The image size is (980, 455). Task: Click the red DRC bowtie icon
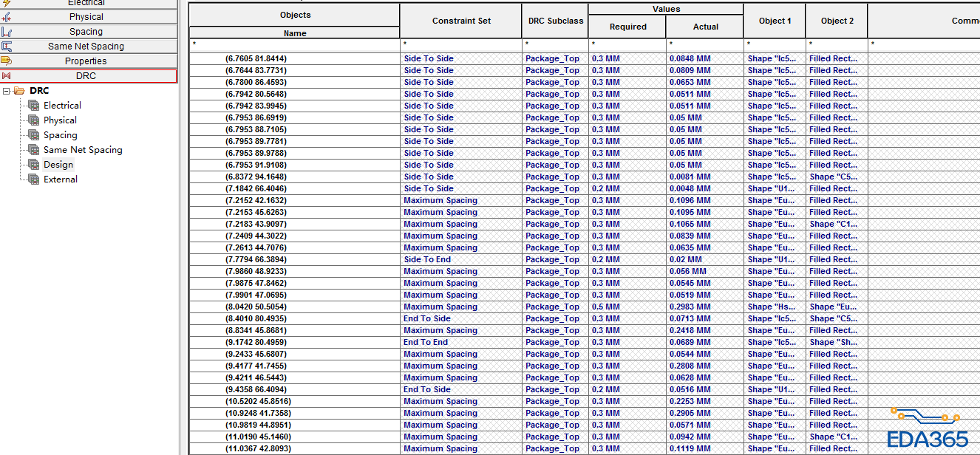7,75
